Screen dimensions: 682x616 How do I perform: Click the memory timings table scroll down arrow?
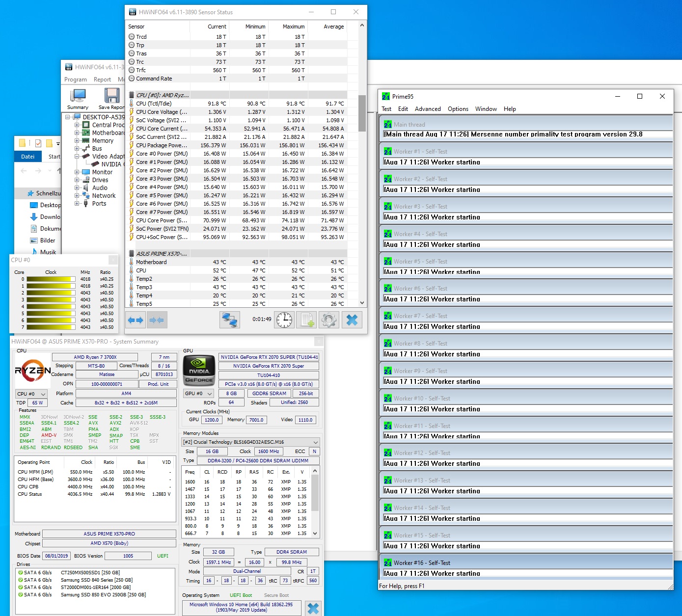tap(315, 534)
